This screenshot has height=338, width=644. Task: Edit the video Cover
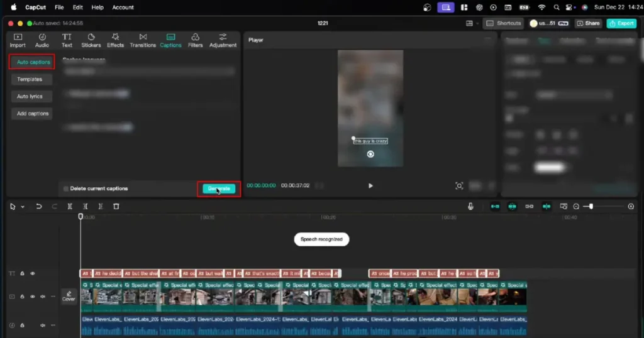(x=69, y=296)
